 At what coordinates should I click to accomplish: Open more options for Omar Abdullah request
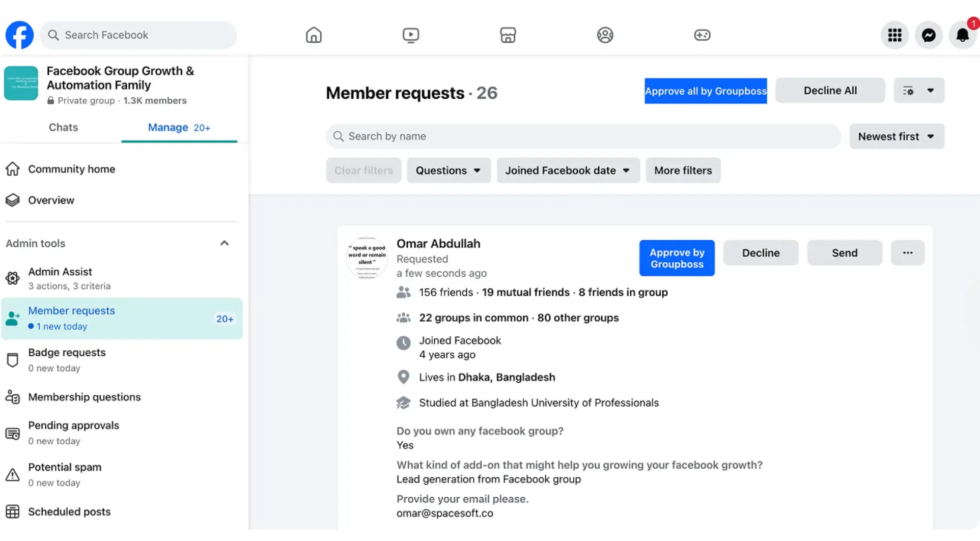pos(907,253)
